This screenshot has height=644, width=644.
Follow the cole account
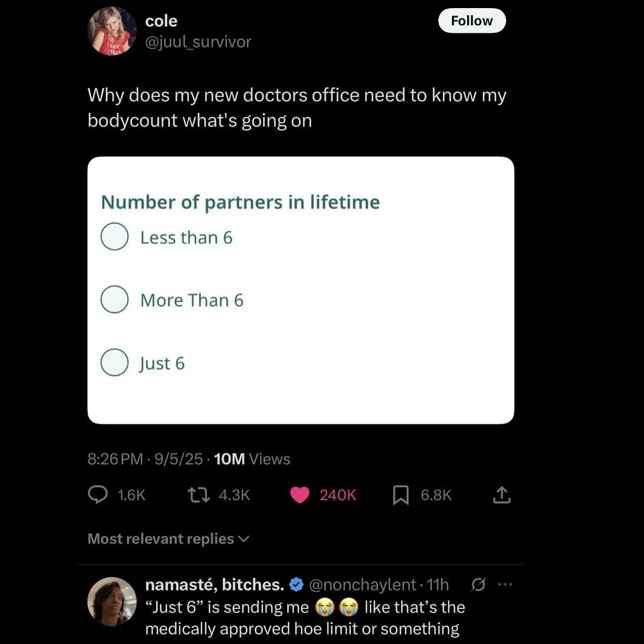point(472,21)
